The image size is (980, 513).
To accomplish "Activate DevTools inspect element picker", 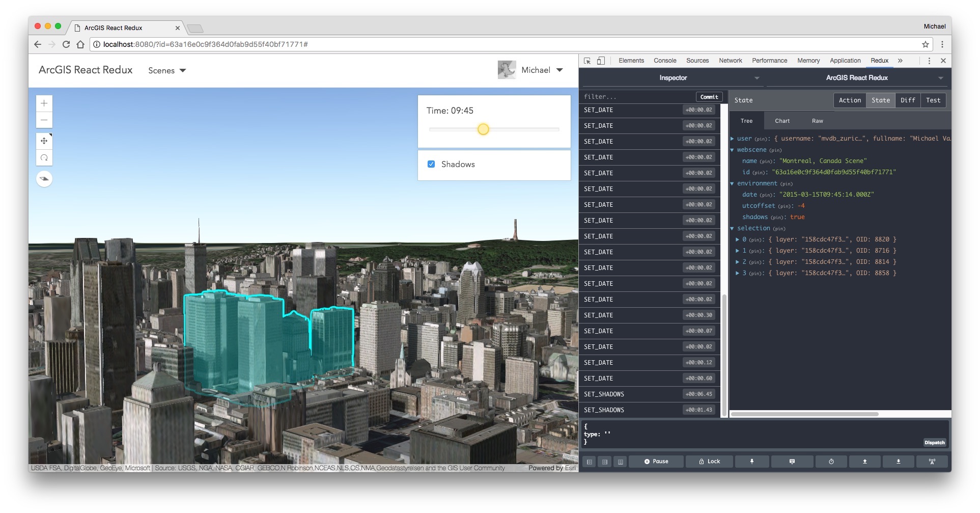I will pyautogui.click(x=587, y=61).
